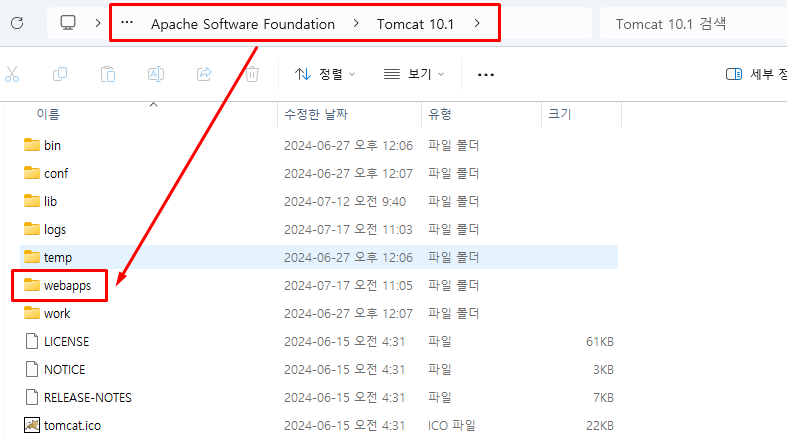Screen dimensions: 787x438
Task: Sort by 수정한 날짜 column header
Action: (x=316, y=114)
